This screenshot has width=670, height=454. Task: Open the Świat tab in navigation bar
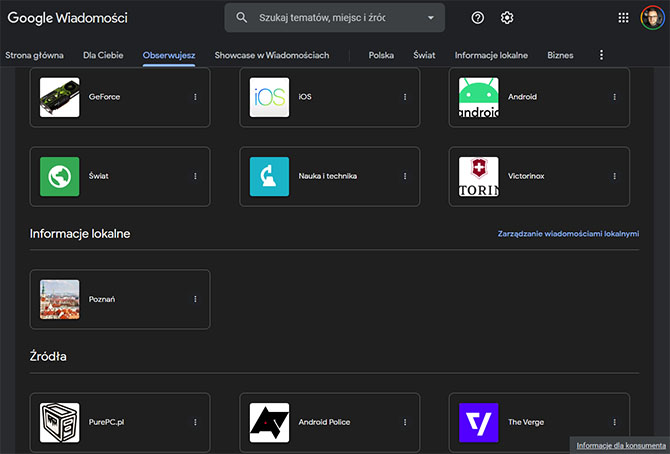pyautogui.click(x=424, y=55)
